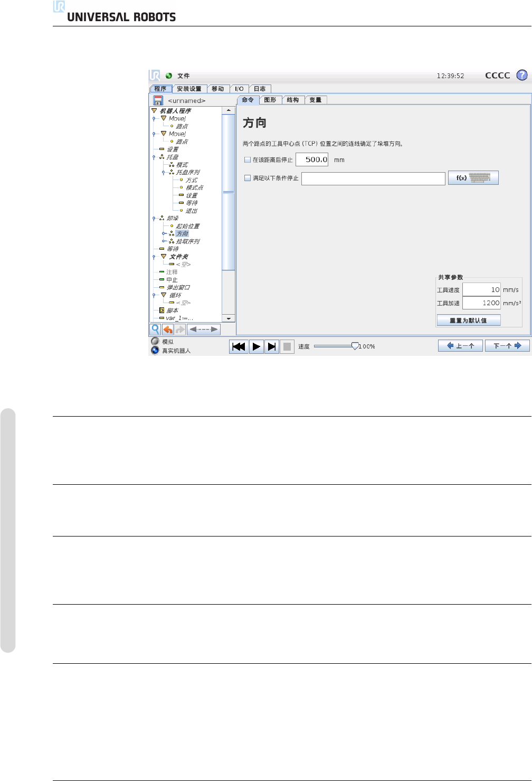Select the 中止 halt node
532x781 pixels.
pyautogui.click(x=172, y=280)
